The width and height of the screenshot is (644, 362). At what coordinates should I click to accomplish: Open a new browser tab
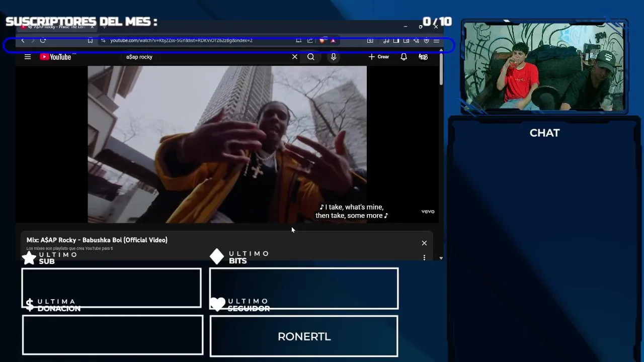pos(104,27)
